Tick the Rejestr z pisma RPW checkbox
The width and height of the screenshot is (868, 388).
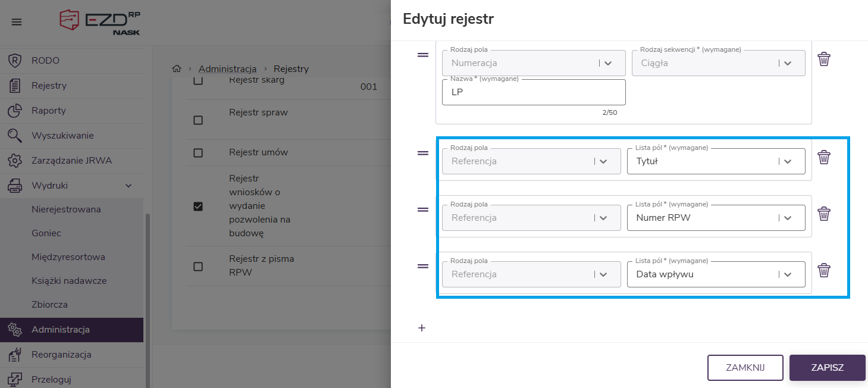pos(199,267)
